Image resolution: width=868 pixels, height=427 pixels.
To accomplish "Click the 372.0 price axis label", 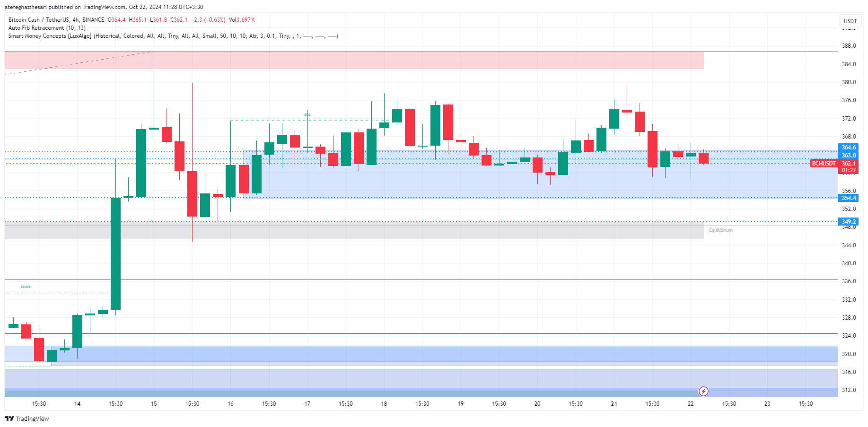I will [x=849, y=119].
